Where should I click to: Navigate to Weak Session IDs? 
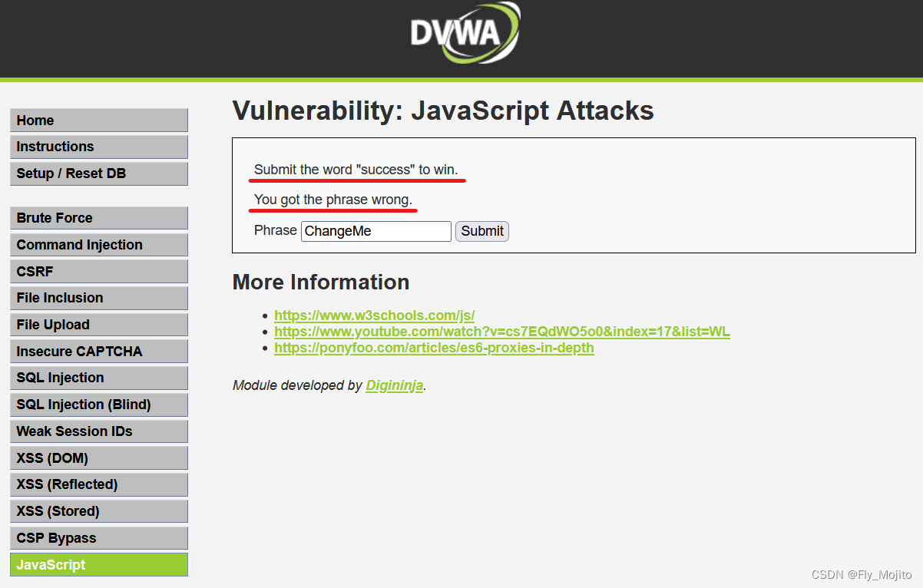point(98,431)
